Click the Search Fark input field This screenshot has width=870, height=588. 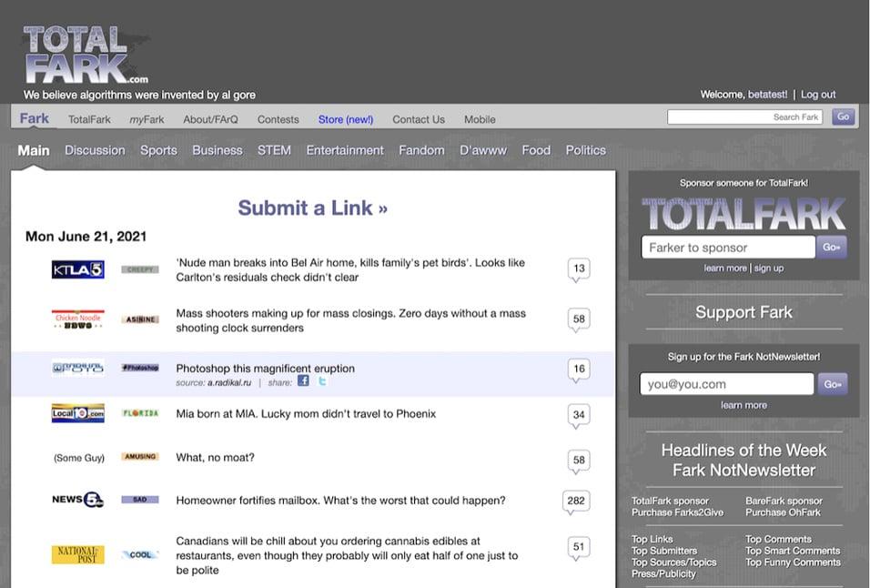coord(744,117)
